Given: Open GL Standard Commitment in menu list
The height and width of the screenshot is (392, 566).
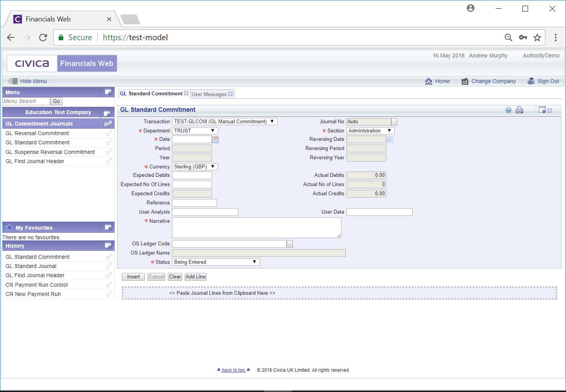Looking at the screenshot, I should click(38, 142).
